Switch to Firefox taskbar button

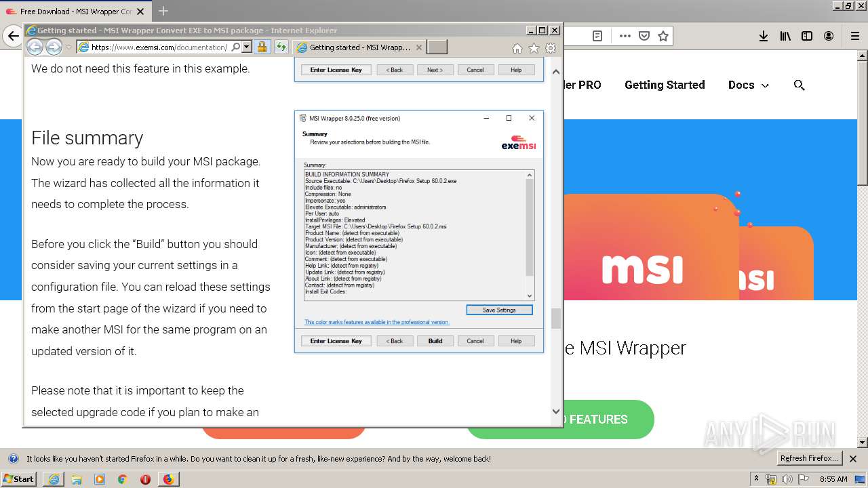(x=168, y=479)
